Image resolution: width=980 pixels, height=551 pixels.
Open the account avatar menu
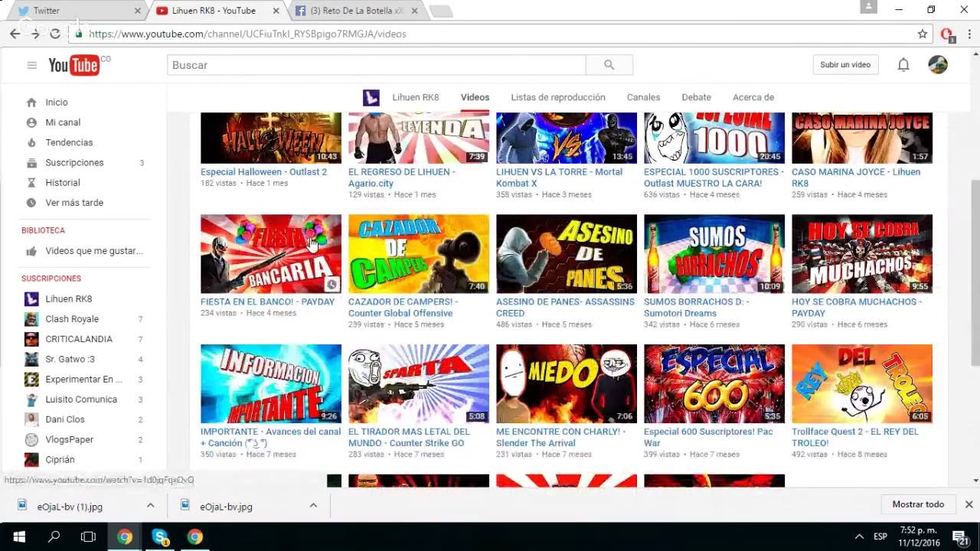coord(938,65)
